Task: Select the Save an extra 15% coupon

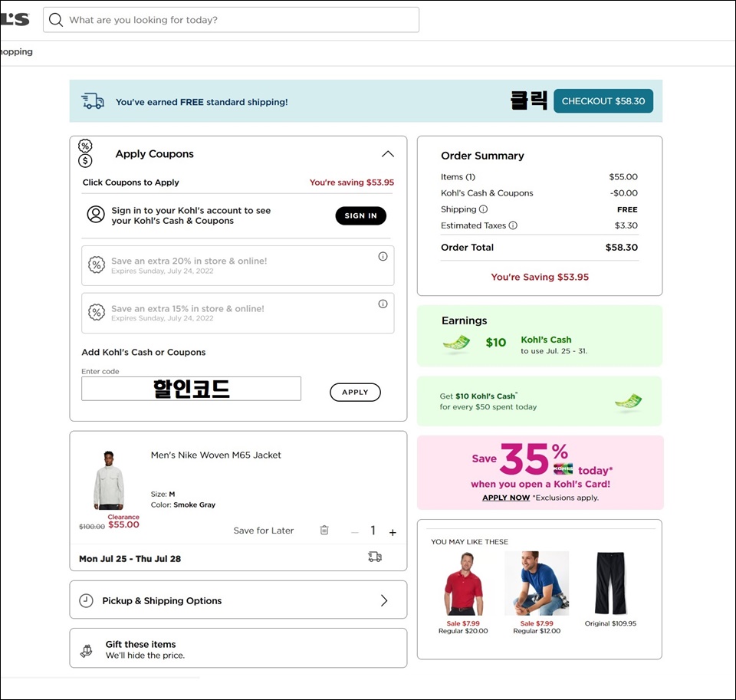Action: tap(238, 313)
